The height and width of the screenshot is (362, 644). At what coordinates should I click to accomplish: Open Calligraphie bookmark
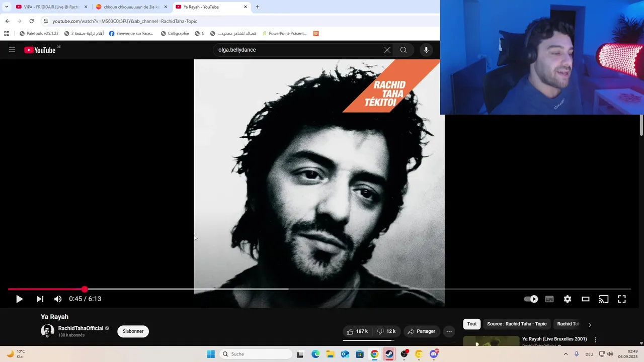(175, 34)
